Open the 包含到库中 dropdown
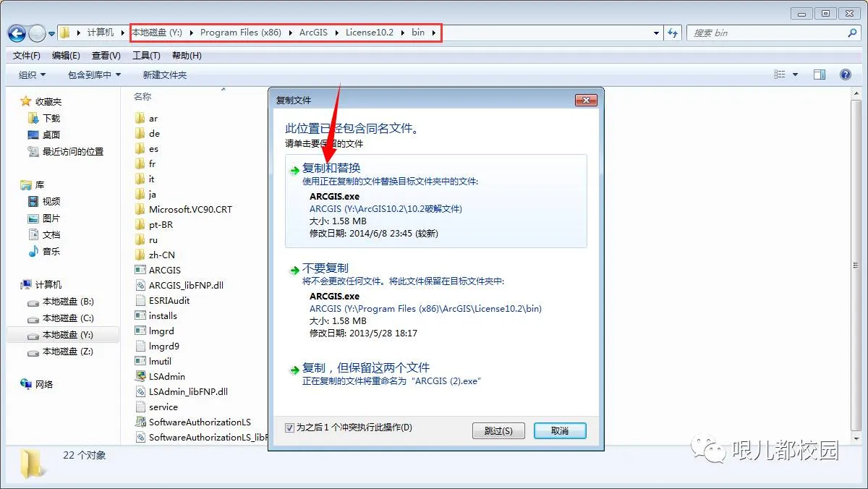Viewport: 868px width, 489px height. 94,75
